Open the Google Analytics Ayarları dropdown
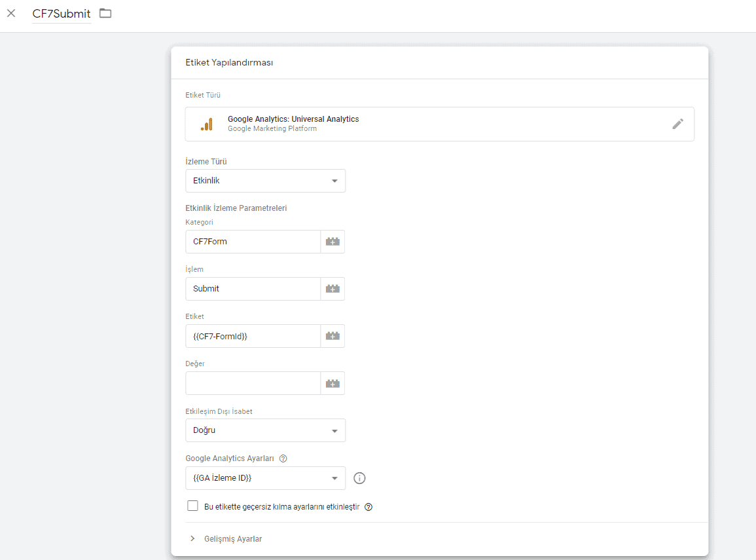 pyautogui.click(x=265, y=478)
